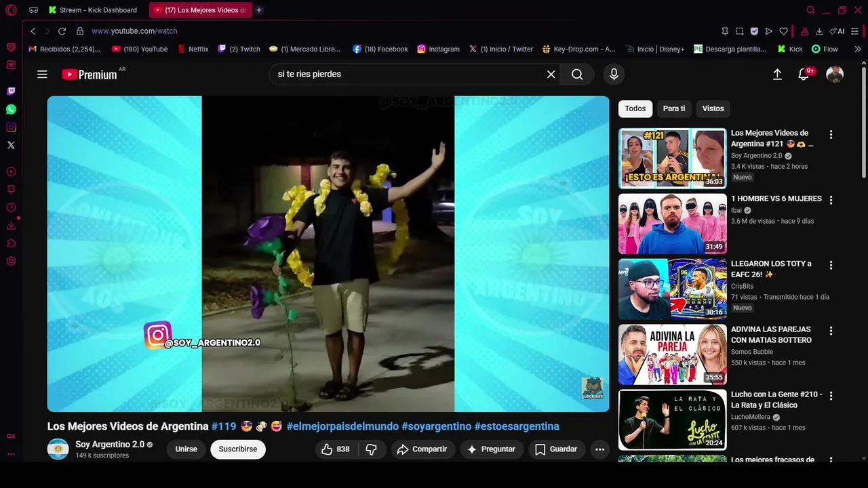Viewport: 868px width, 488px height.
Task: Dislike the video with thumbs down
Action: click(372, 449)
